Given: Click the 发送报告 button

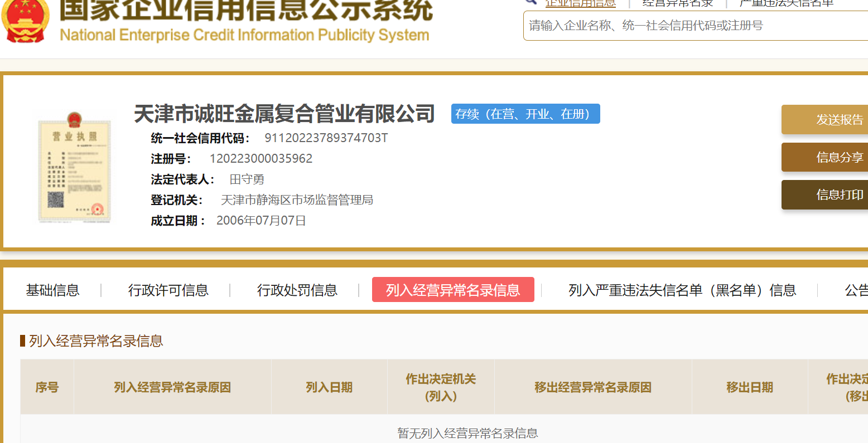Looking at the screenshot, I should [x=824, y=120].
